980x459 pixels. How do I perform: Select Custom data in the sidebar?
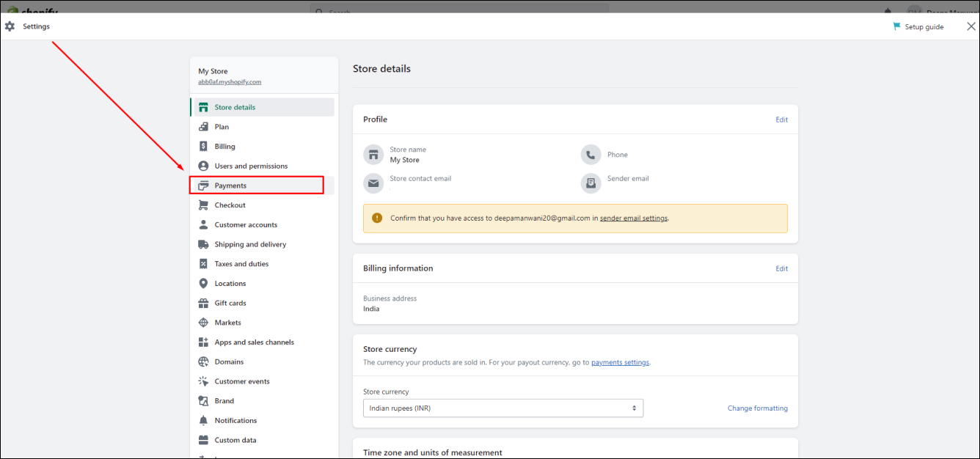coord(263,440)
